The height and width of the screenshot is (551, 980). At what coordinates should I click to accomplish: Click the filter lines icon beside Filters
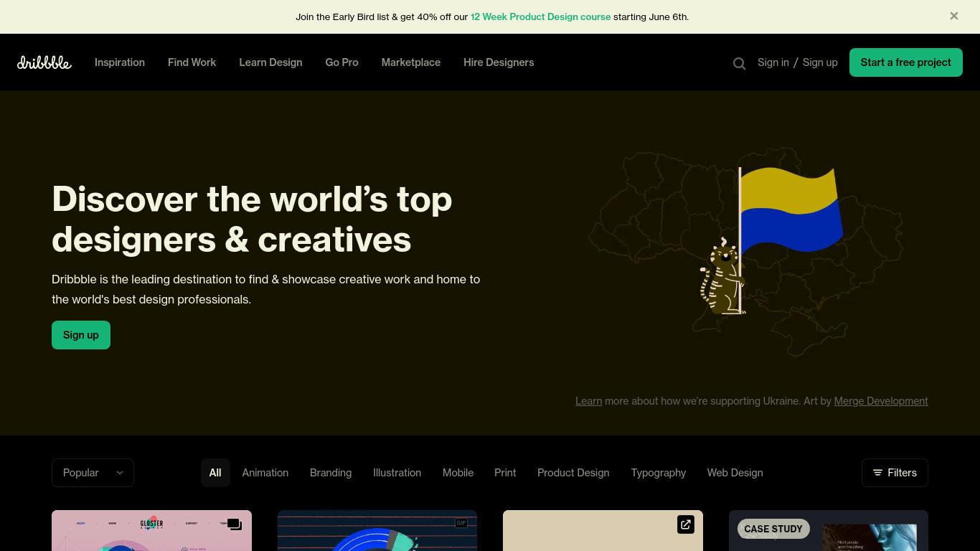click(877, 473)
